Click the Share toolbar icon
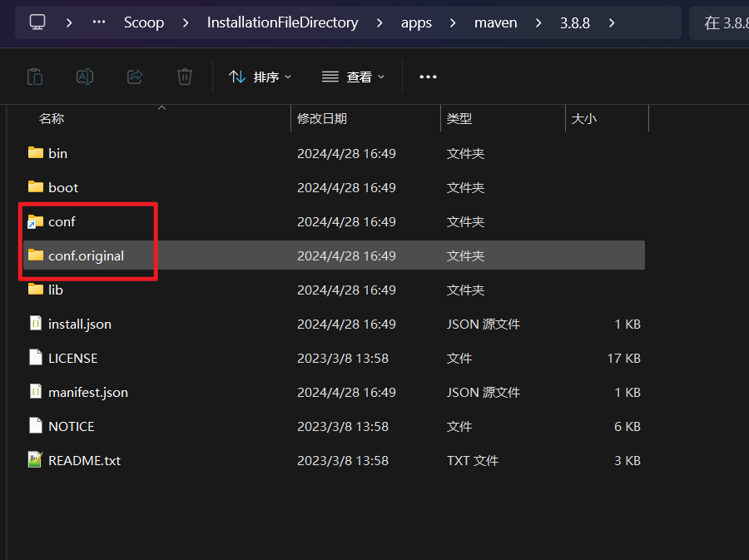Screen dimensions: 749x560 [x=135, y=77]
